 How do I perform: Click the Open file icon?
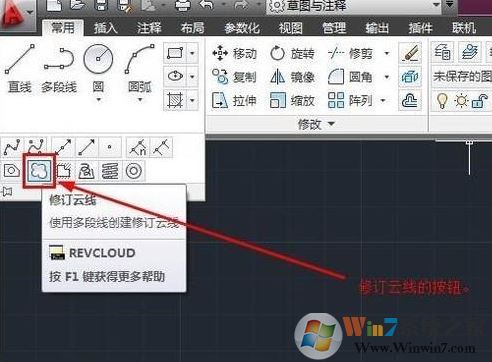coord(79,5)
